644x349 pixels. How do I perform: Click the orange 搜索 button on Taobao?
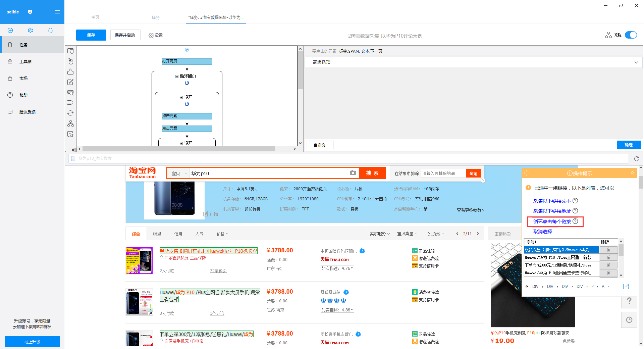click(x=372, y=173)
